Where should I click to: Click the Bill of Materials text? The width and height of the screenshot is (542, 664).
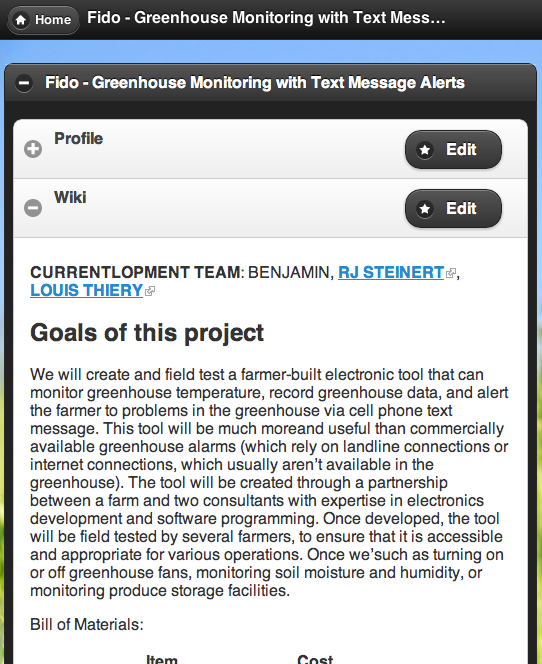[87, 625]
